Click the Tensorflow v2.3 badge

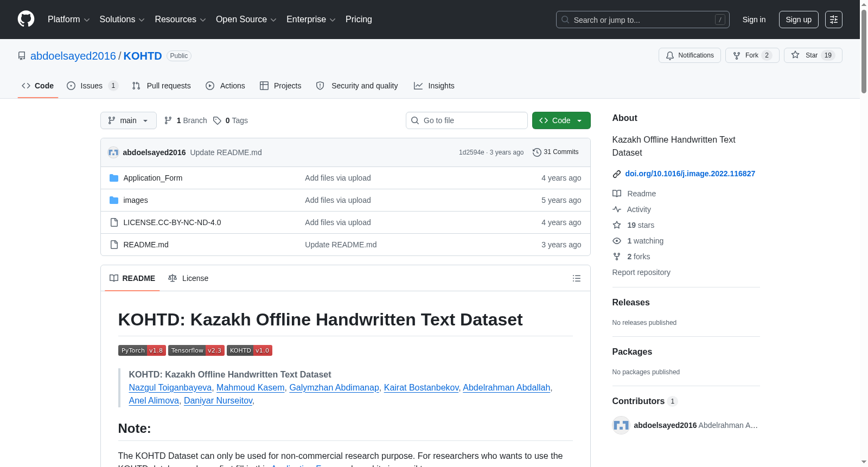click(196, 350)
